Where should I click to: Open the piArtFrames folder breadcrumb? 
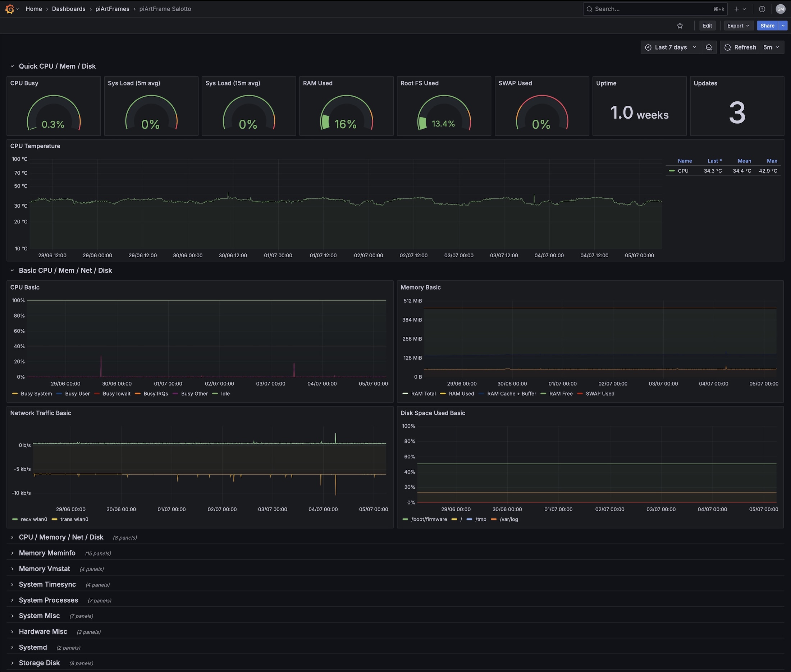(x=112, y=9)
